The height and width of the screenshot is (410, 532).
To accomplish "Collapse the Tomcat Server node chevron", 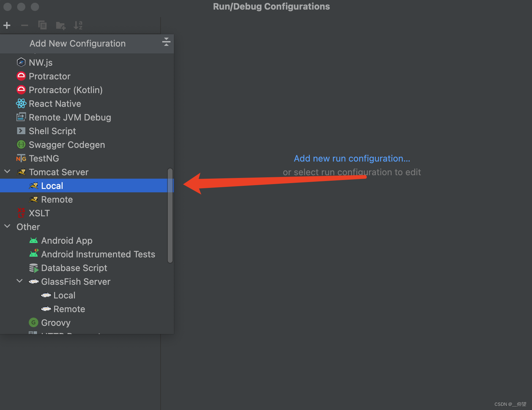I will click(x=7, y=171).
